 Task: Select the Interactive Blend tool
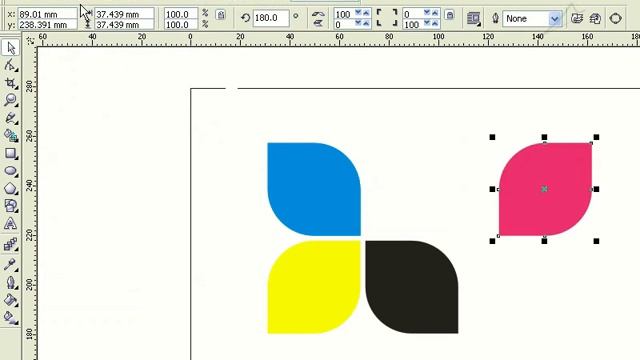click(x=10, y=244)
